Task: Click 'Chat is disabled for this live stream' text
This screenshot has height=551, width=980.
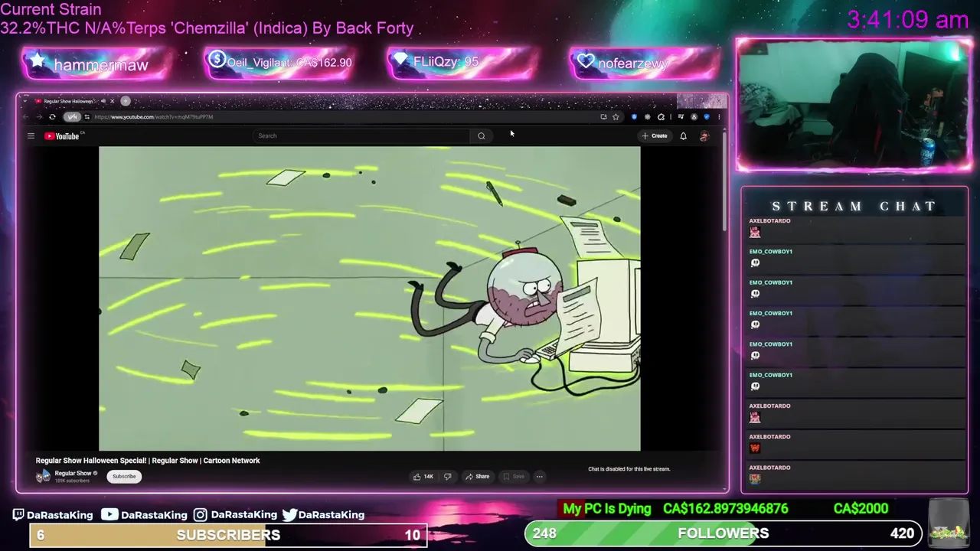Action: (629, 469)
